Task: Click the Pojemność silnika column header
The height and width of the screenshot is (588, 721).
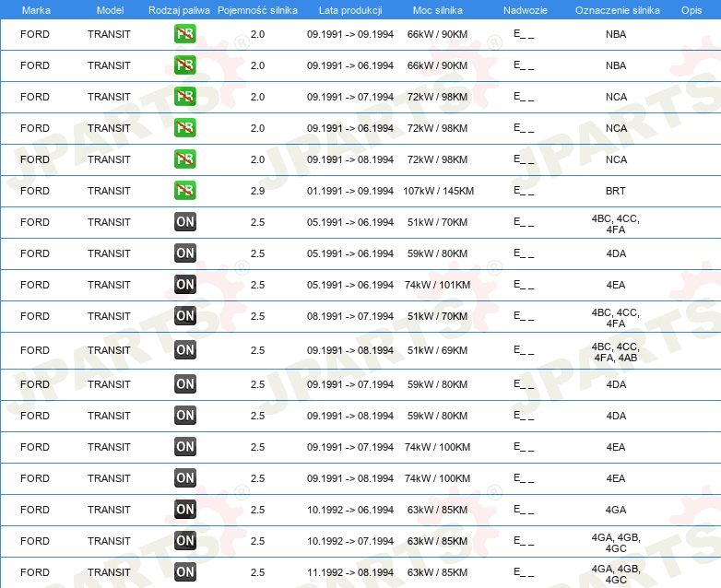Action: click(257, 10)
